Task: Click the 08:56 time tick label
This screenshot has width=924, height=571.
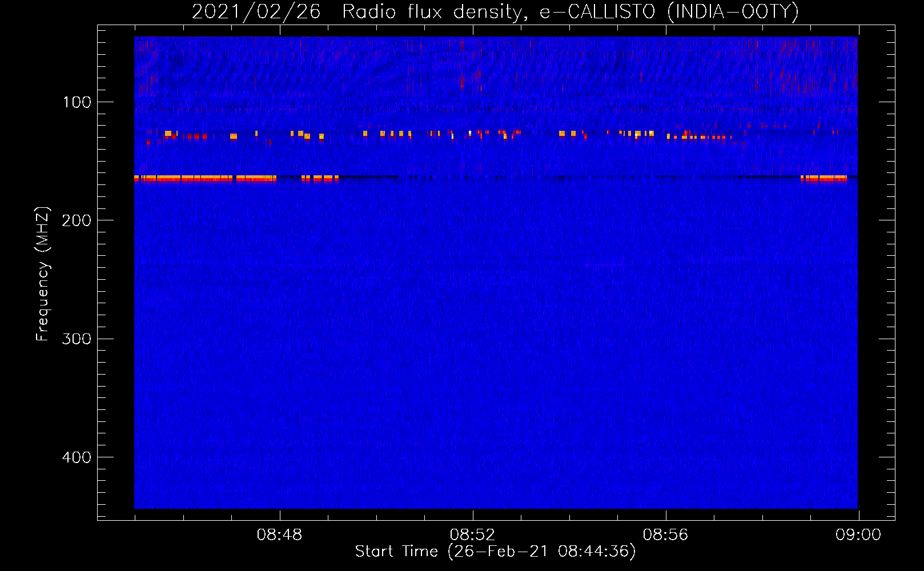Action: click(665, 535)
